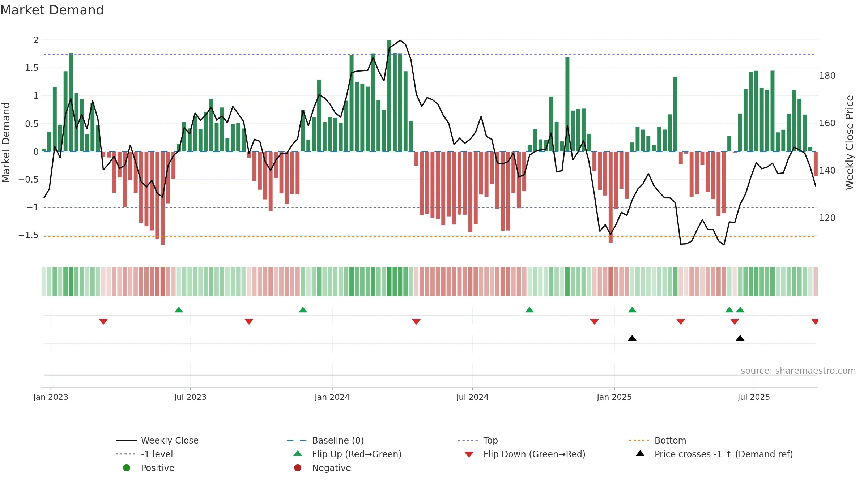Viewport: 868px width, 488px height.
Task: Click the Top legend dotted line
Action: [x=468, y=440]
